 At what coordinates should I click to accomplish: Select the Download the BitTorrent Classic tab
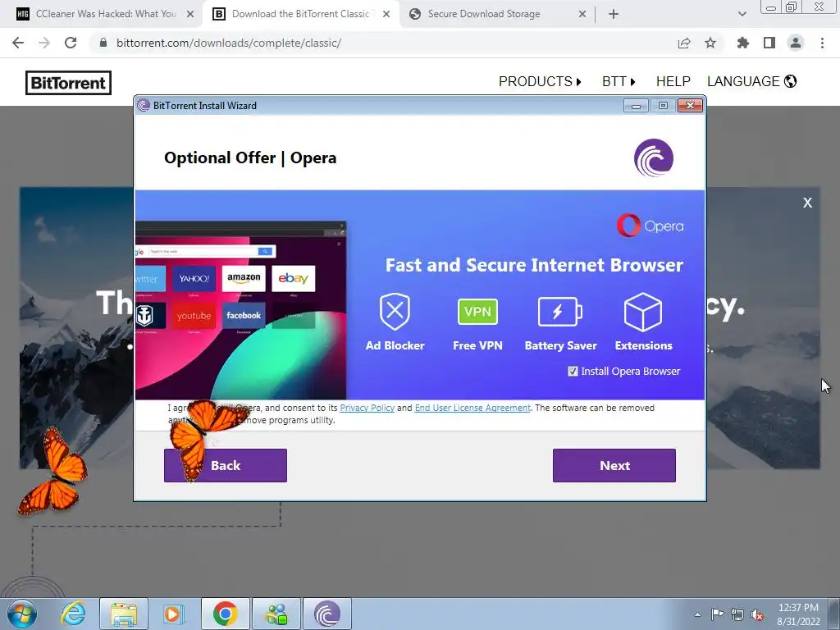tap(301, 15)
